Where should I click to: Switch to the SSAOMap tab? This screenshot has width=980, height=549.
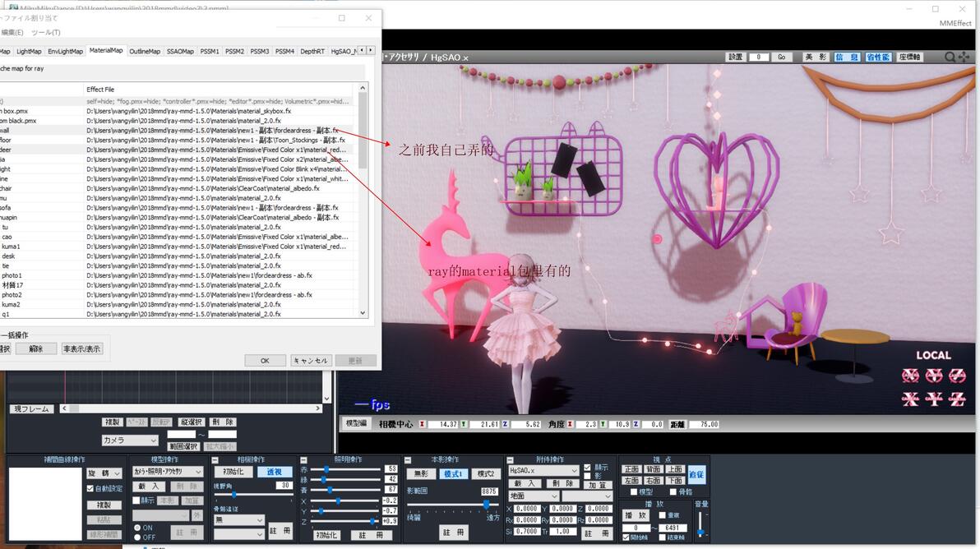(x=180, y=51)
